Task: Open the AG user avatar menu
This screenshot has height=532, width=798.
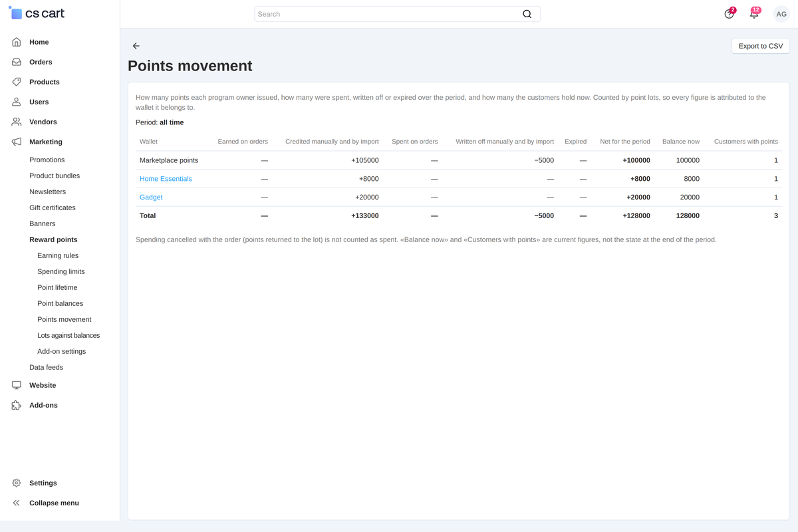Action: tap(781, 14)
